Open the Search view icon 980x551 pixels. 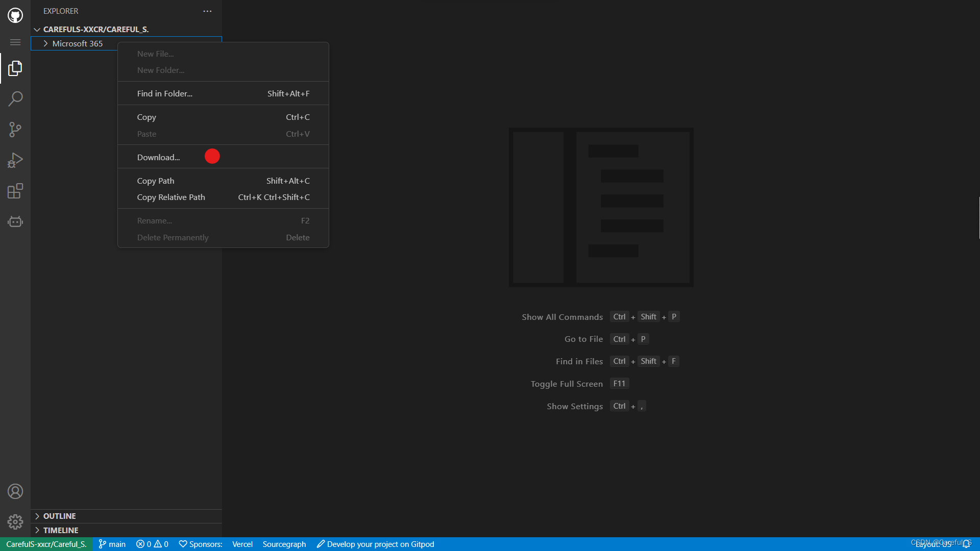[x=15, y=98]
